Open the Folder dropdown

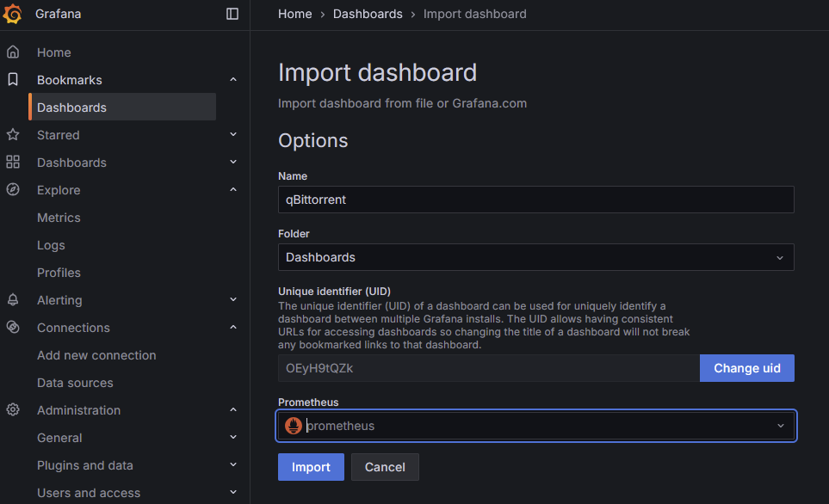point(535,256)
